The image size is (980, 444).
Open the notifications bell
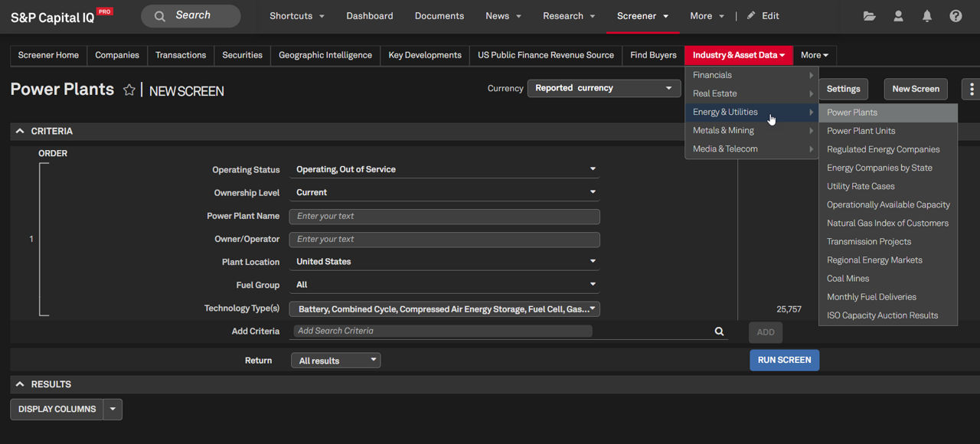pyautogui.click(x=927, y=15)
